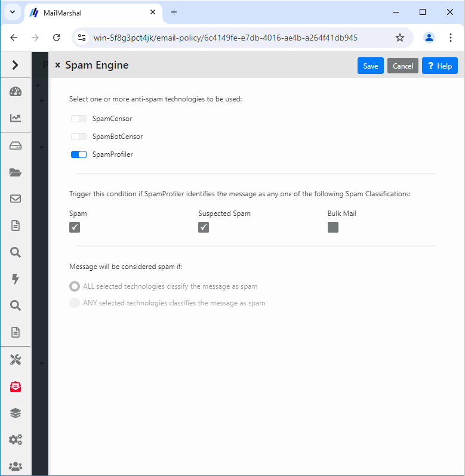The height and width of the screenshot is (476, 465).
Task: Open the wrench and screwdriver tools icon
Action: tap(16, 360)
